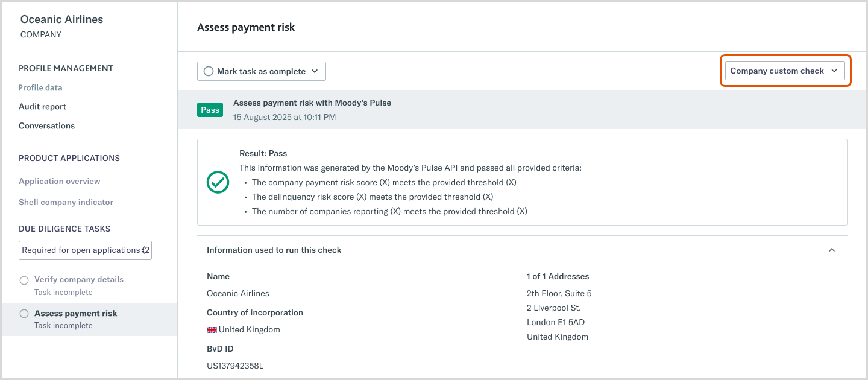Click the circle icon next to "Mark task as complete"
This screenshot has width=868, height=380.
[x=208, y=71]
